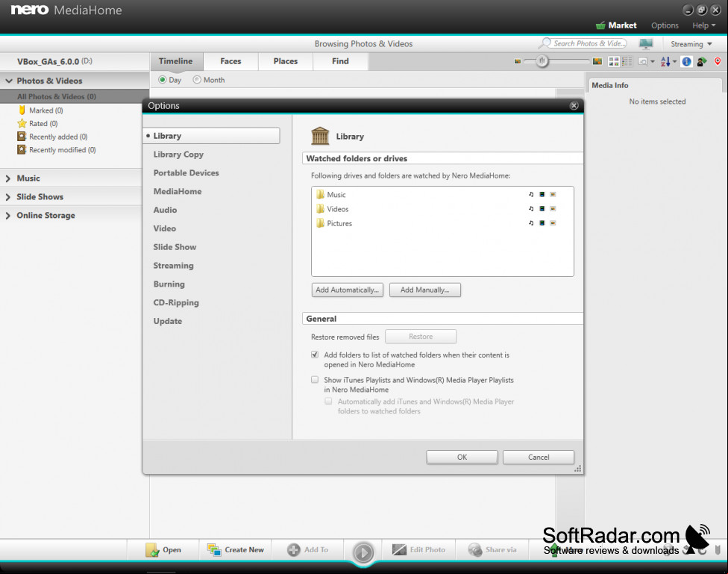Switch to details list view
The image size is (728, 574).
point(627,61)
